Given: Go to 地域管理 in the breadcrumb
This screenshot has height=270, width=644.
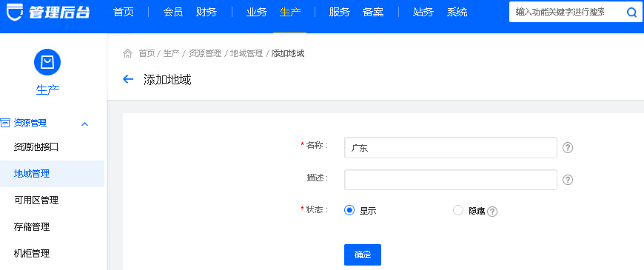Looking at the screenshot, I should (246, 53).
